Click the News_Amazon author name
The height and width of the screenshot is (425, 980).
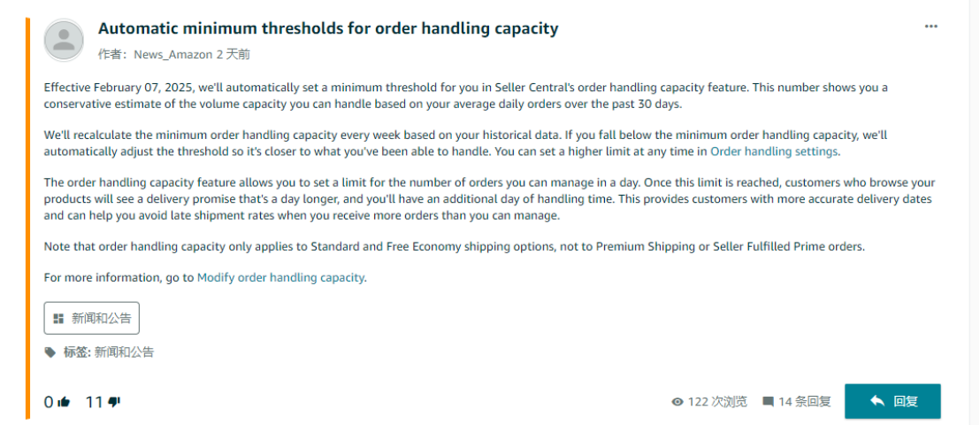(x=173, y=55)
